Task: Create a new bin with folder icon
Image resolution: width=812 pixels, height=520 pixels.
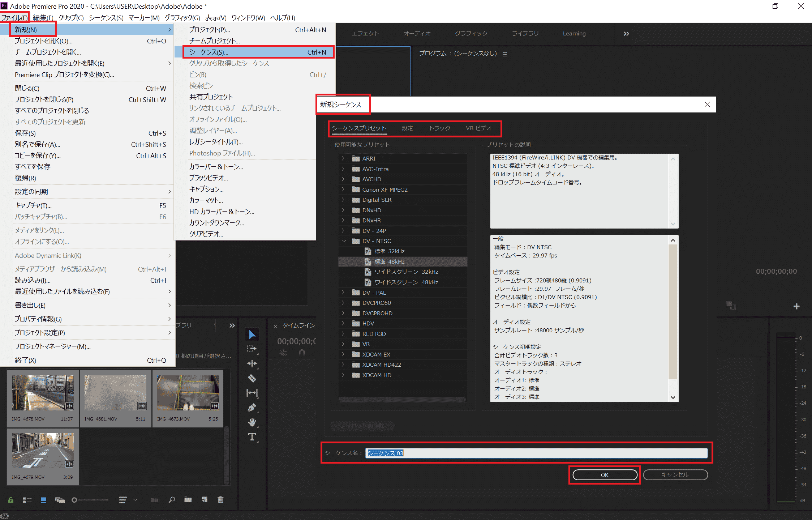Action: point(188,500)
